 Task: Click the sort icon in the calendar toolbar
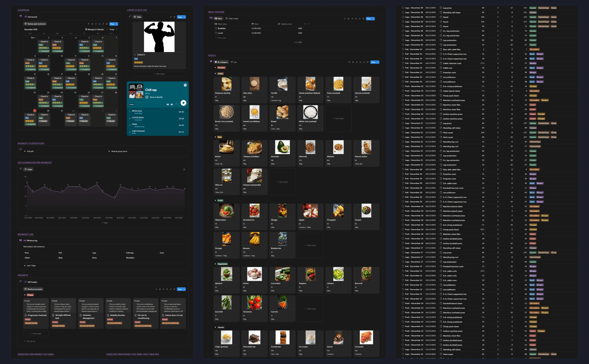click(92, 24)
